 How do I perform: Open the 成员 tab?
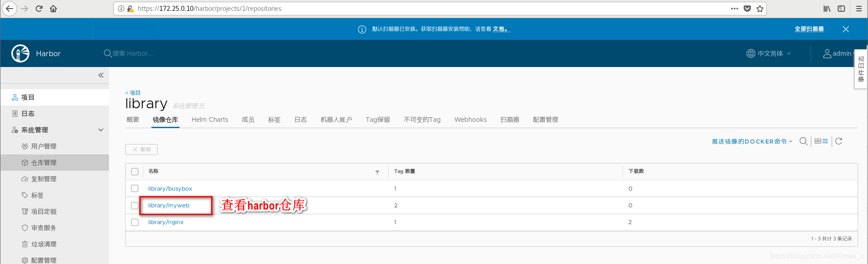248,120
